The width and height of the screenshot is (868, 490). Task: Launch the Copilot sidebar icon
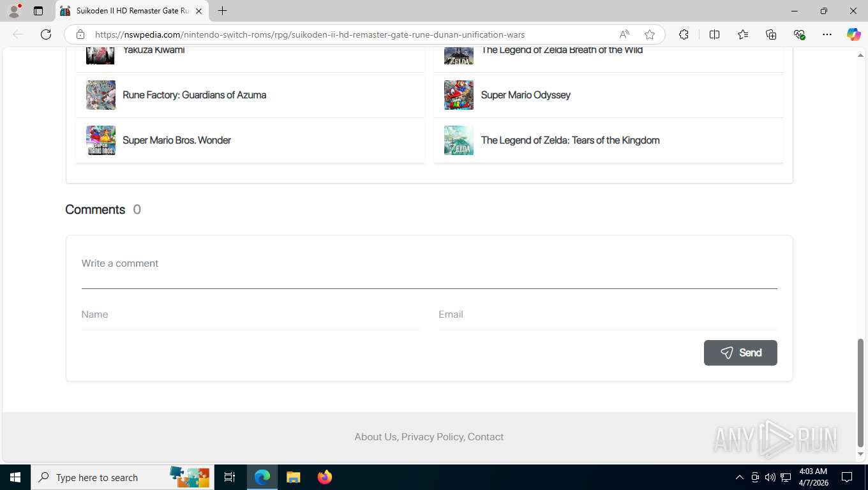point(854,34)
